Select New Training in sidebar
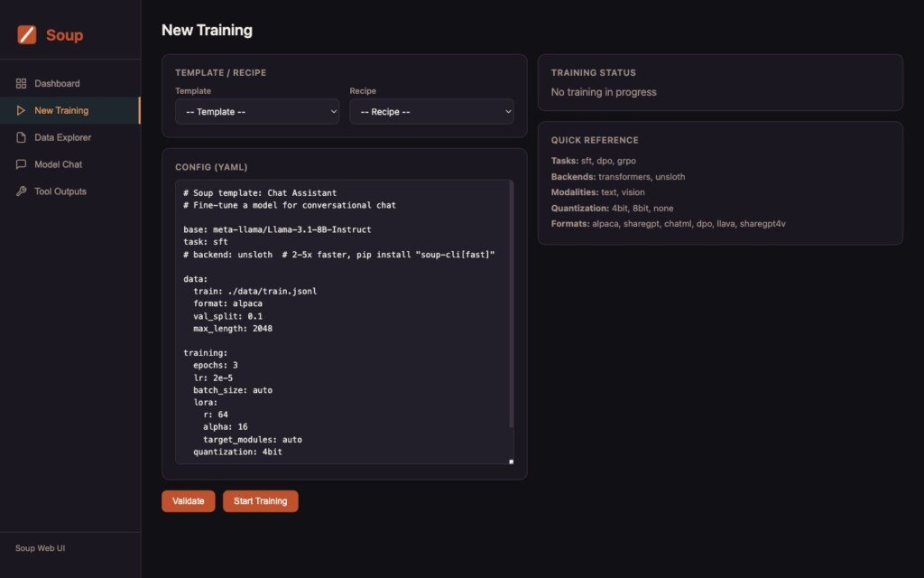Image resolution: width=924 pixels, height=578 pixels. click(70, 110)
